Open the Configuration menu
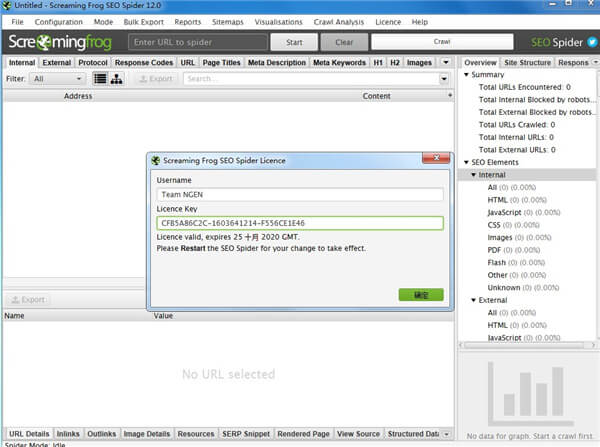This screenshot has height=447, width=600. click(x=59, y=22)
